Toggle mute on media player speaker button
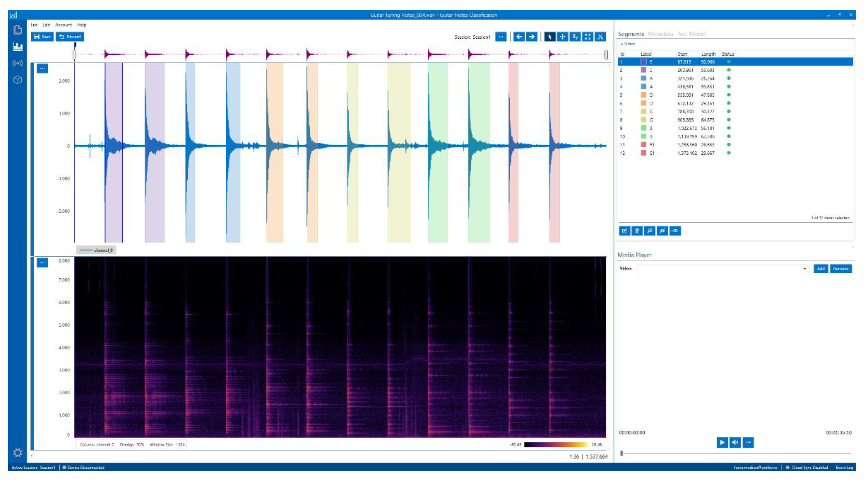868x482 pixels. click(735, 442)
